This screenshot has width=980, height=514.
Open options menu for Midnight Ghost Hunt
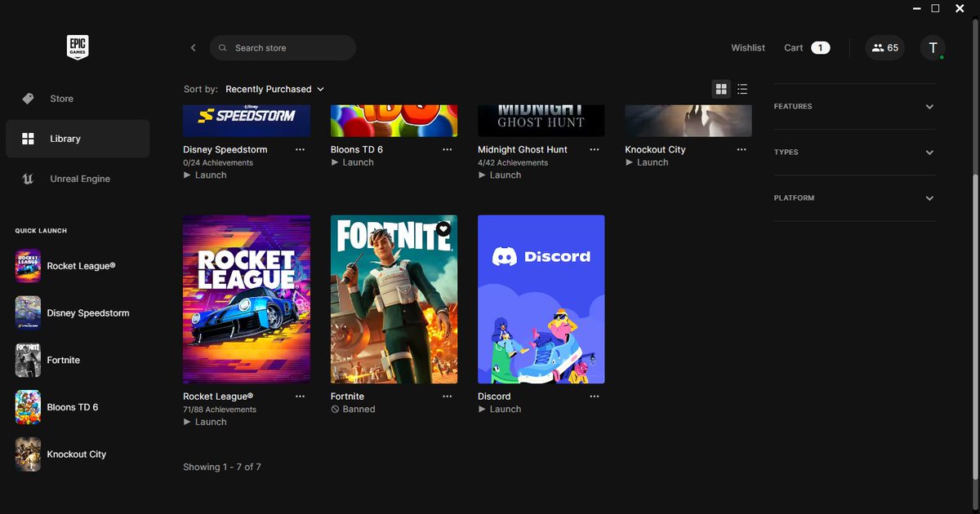coord(594,150)
